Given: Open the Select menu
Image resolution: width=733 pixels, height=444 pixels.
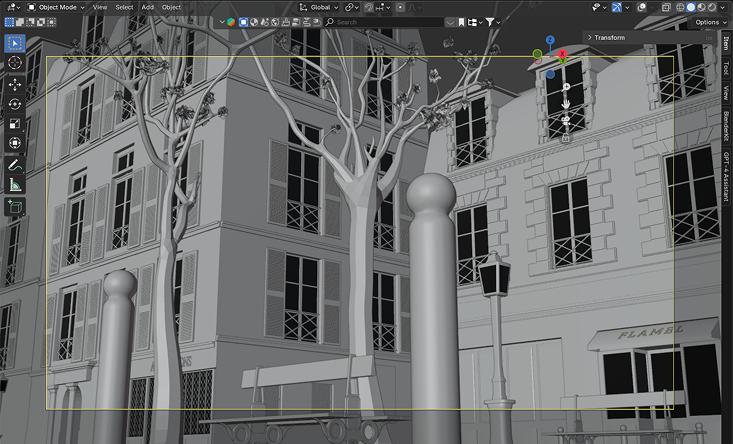Looking at the screenshot, I should coord(124,7).
